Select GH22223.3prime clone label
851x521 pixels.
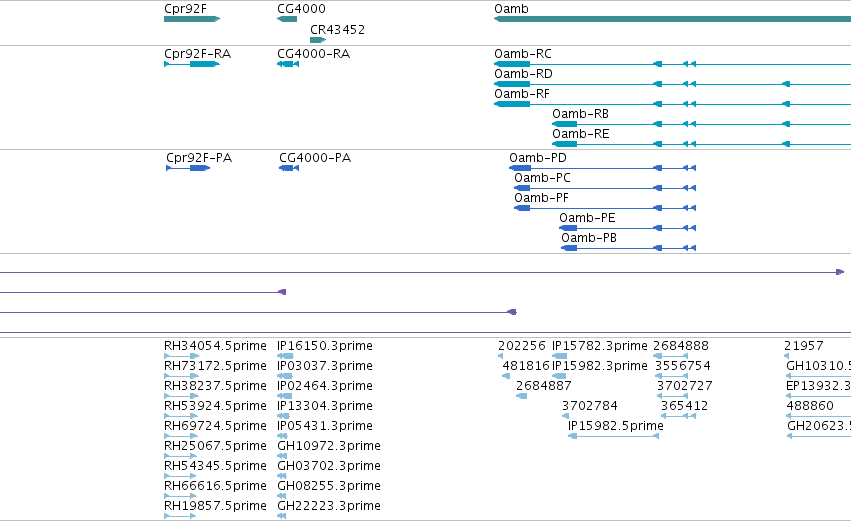[329, 506]
